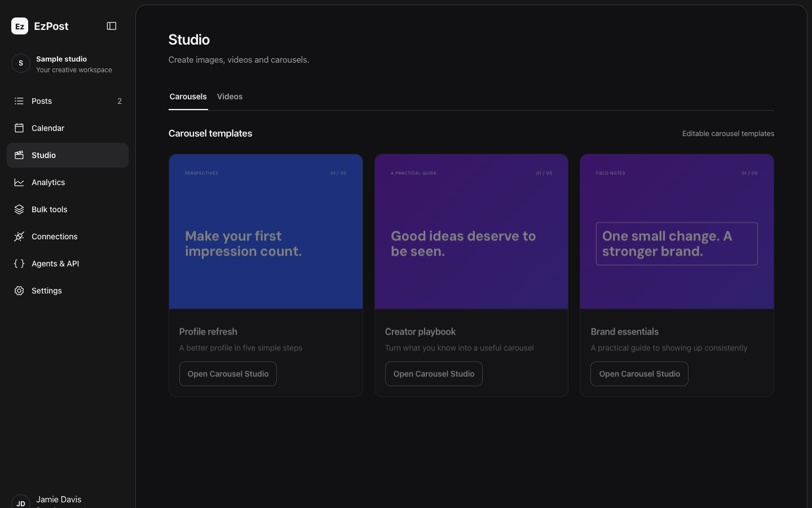Click the Jamie Davis account name

pyautogui.click(x=59, y=500)
